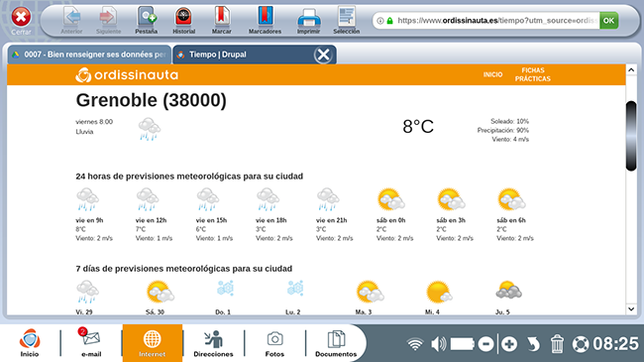This screenshot has height=362, width=644.
Task: Open the Historial browsing history
Action: coord(183,20)
